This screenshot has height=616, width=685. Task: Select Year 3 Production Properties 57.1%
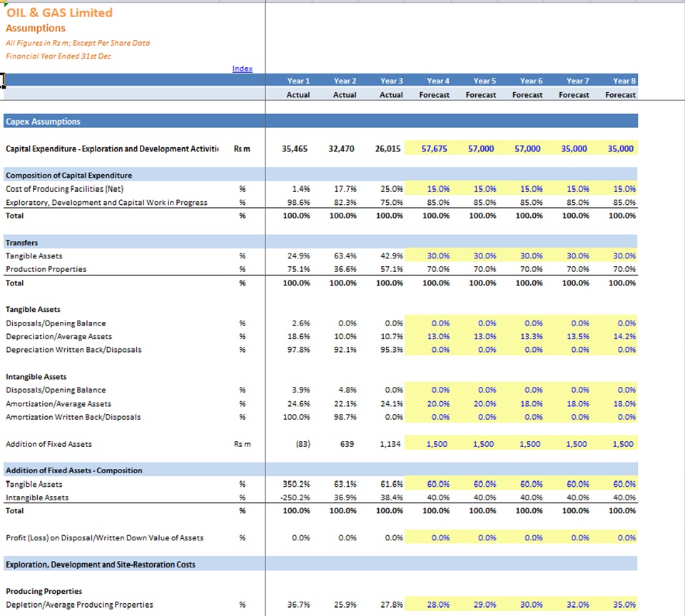[x=392, y=269]
